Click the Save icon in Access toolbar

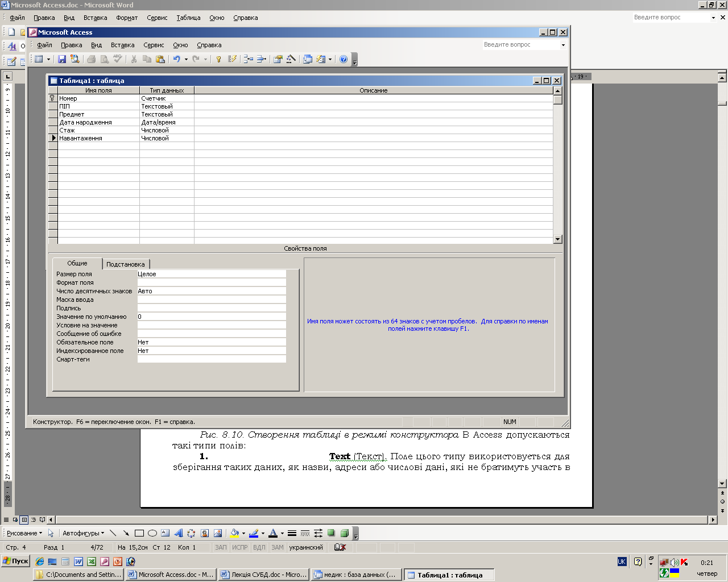coord(62,59)
